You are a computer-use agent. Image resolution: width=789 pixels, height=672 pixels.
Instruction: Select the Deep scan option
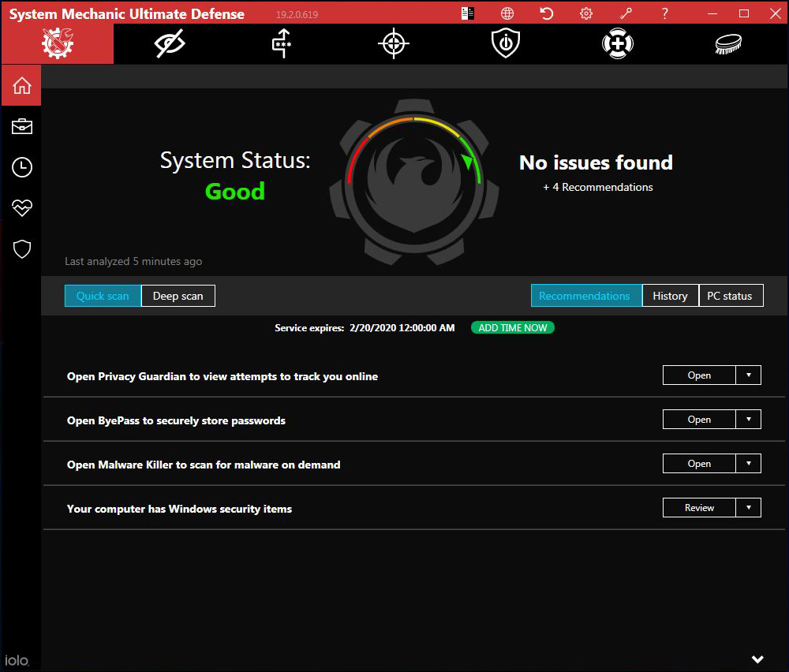tap(178, 296)
